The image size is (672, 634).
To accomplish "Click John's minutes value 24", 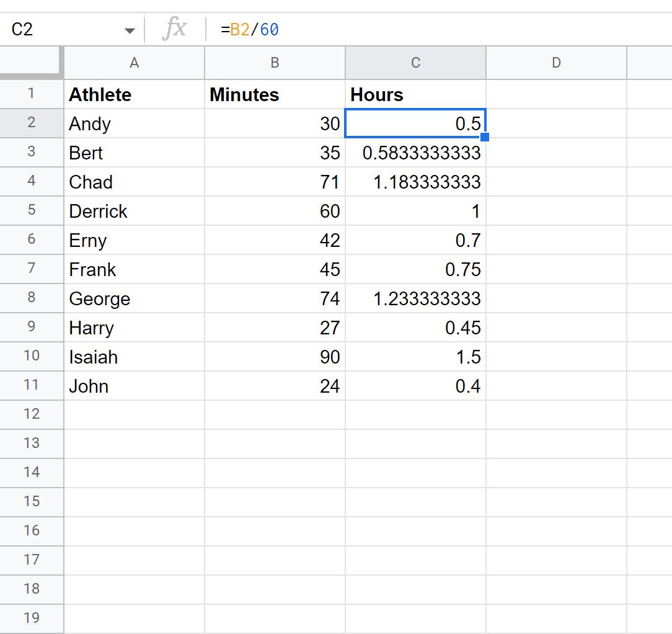I will point(275,386).
